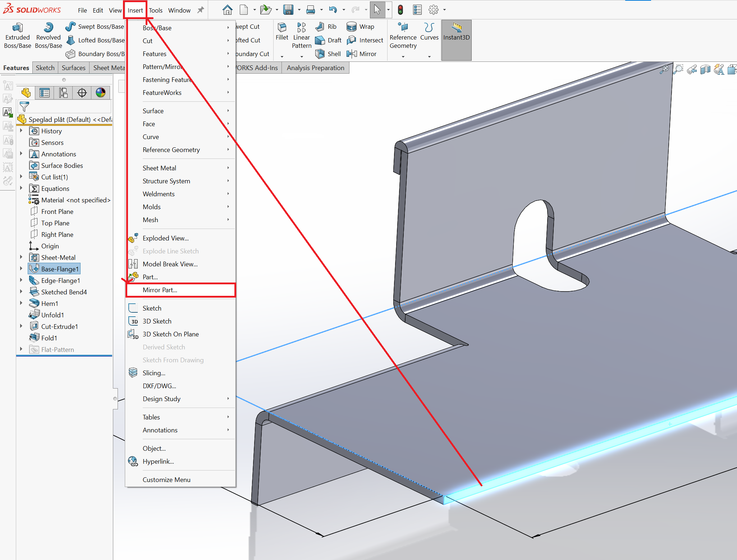Open Reference Geometry dropdown arrow in ribbon
The image size is (737, 560).
tap(403, 57)
